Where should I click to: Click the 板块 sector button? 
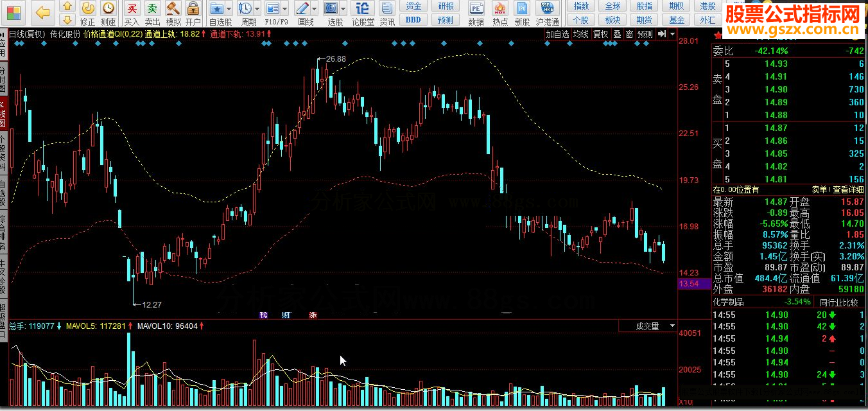613,19
